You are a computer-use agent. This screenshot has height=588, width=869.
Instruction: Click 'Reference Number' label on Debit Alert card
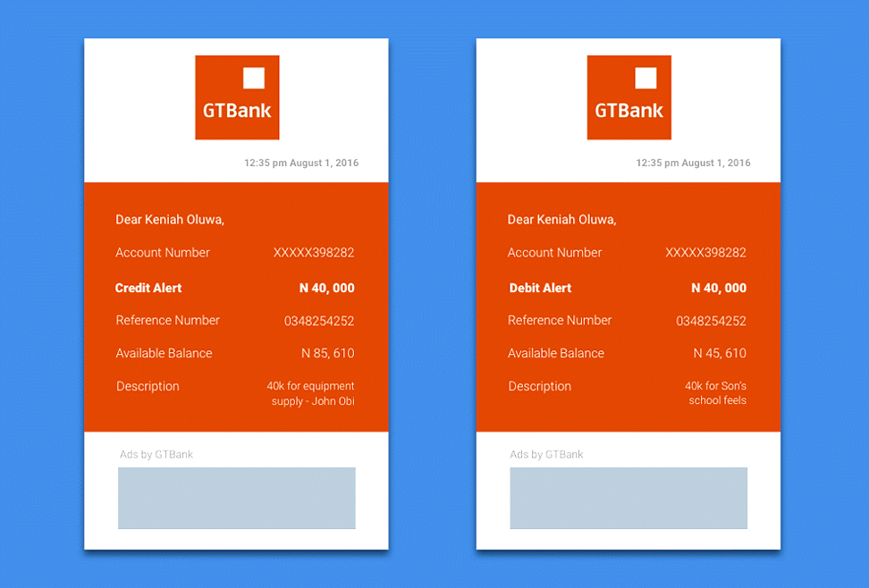pyautogui.click(x=560, y=320)
